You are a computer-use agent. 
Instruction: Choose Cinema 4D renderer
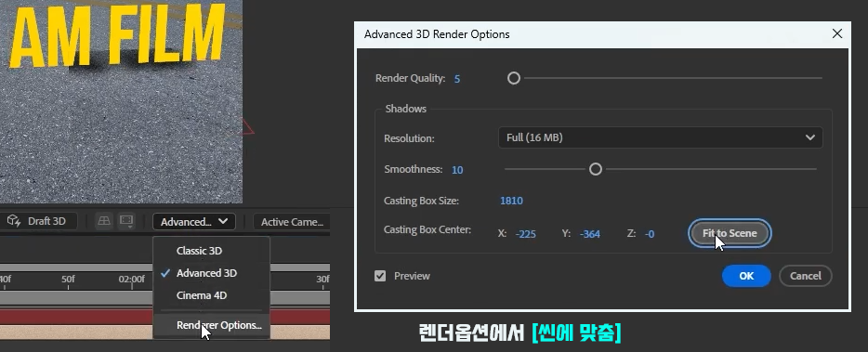pyautogui.click(x=202, y=295)
